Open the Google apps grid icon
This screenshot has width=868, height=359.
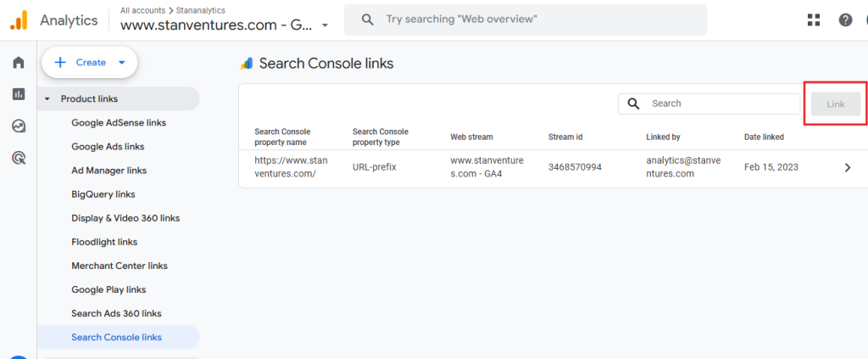[x=814, y=20]
